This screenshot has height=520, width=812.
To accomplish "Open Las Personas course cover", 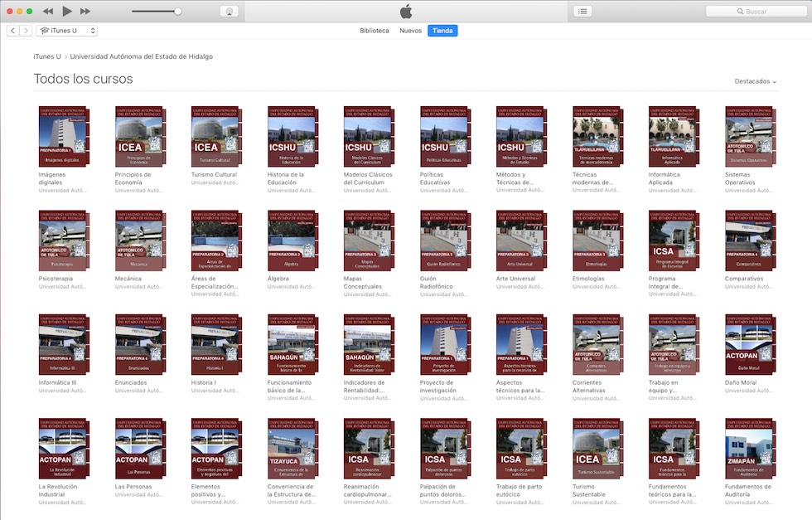I will tap(140, 449).
